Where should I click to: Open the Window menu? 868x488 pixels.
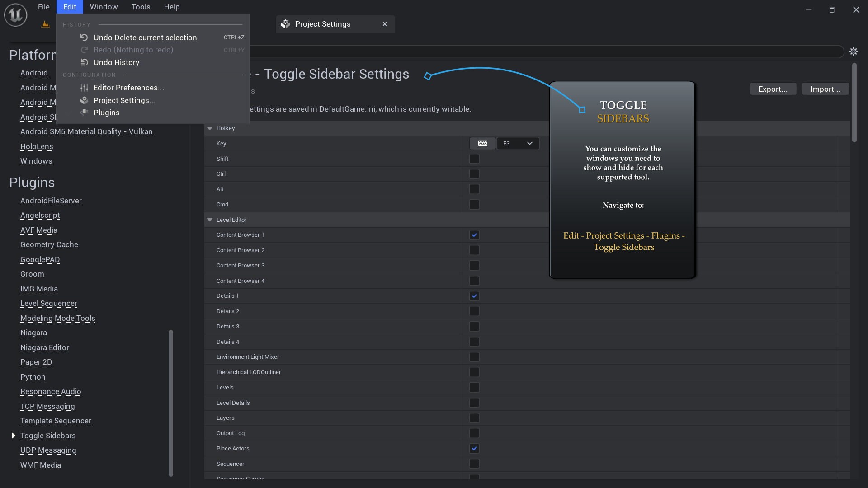(x=103, y=7)
